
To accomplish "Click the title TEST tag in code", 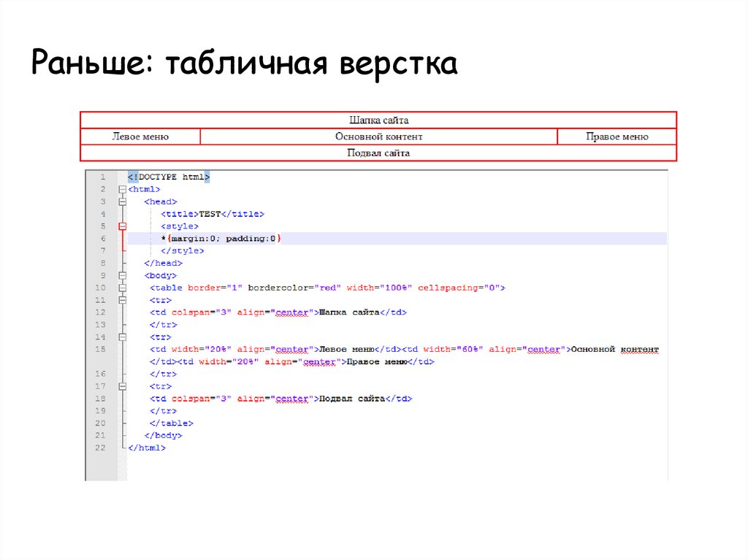I will (212, 214).
